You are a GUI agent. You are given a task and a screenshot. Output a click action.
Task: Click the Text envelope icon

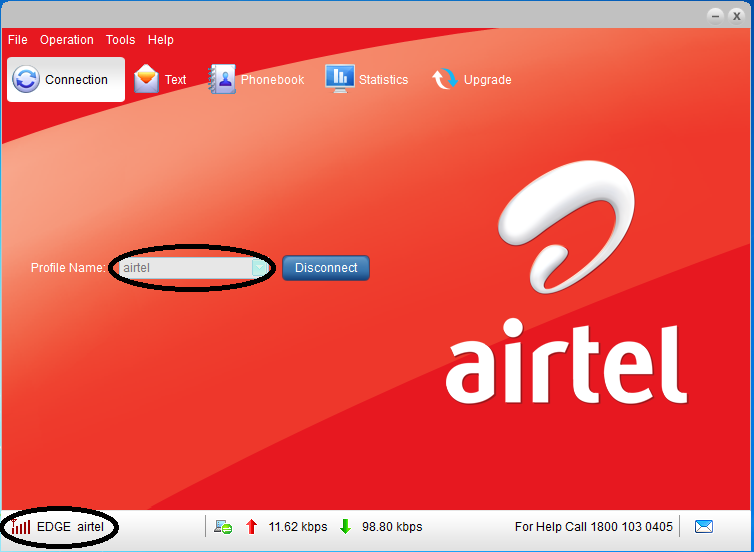pos(146,79)
